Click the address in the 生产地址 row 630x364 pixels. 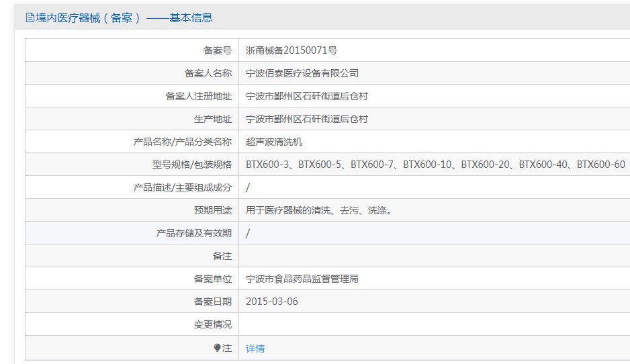coord(306,119)
